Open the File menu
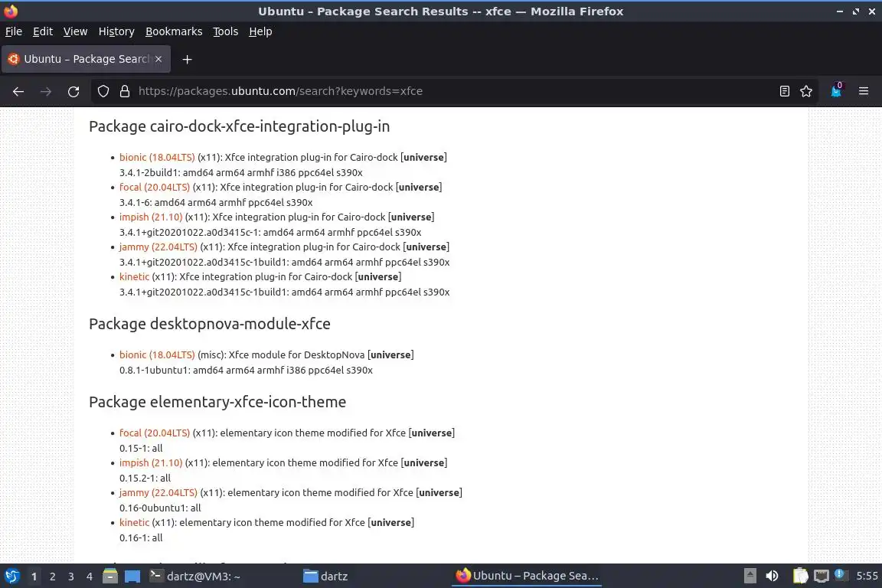This screenshot has width=882, height=588. coord(14,31)
